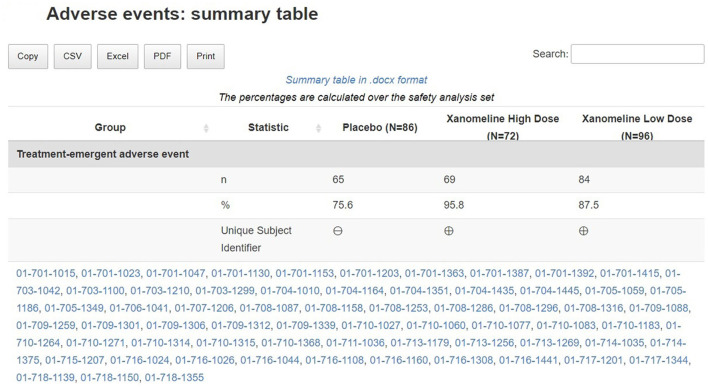
Task: Print the summary table
Action: [x=205, y=56]
